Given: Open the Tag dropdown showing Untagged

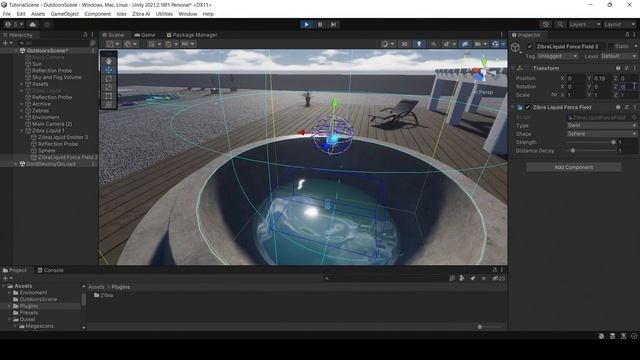Looking at the screenshot, I should tap(558, 56).
